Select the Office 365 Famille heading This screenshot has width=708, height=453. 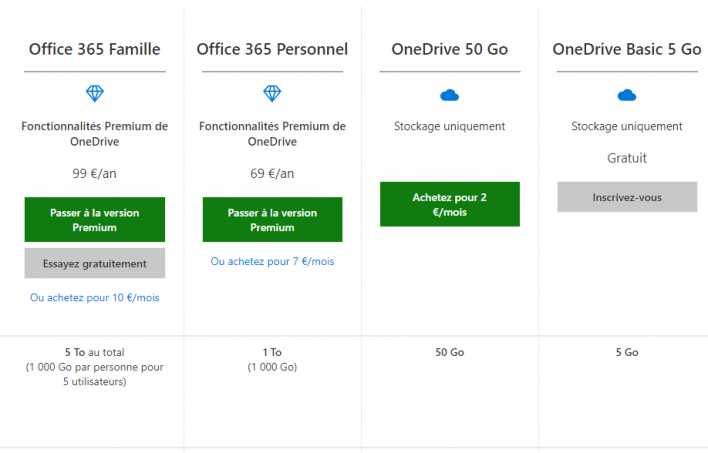[94, 49]
